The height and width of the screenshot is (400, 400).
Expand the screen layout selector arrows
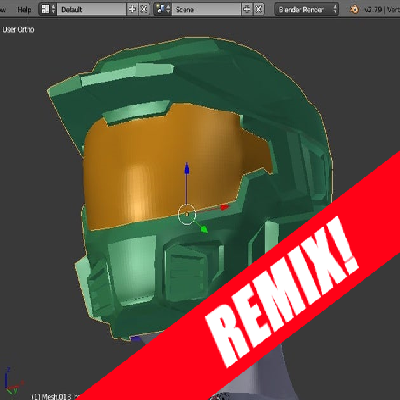[x=54, y=9]
